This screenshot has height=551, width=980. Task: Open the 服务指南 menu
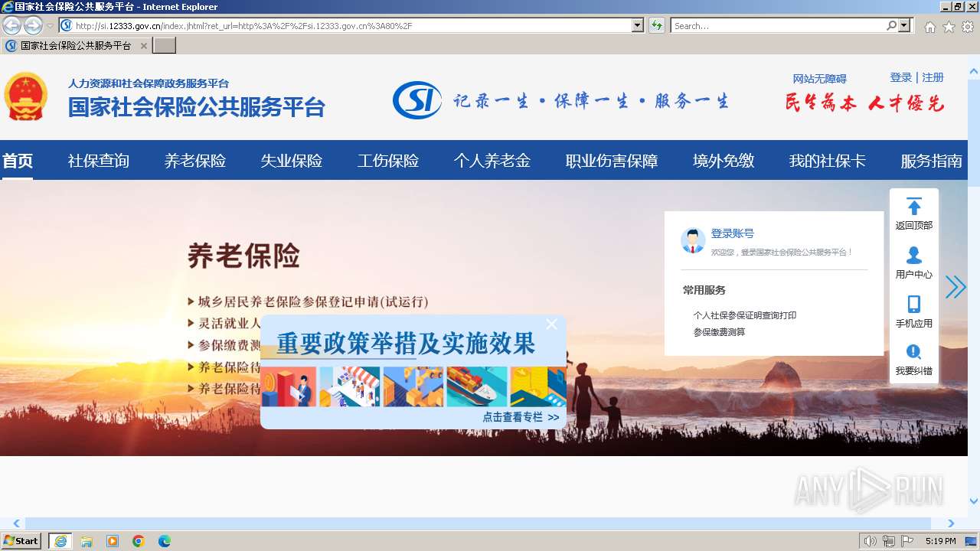(x=932, y=161)
